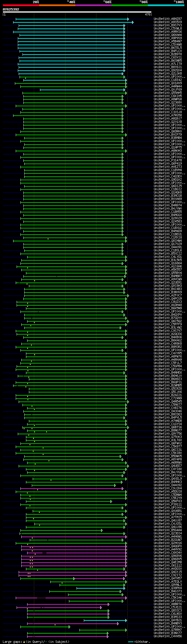
Task: Click hit label UniRef100_B4FLC0
Action: 168,51
